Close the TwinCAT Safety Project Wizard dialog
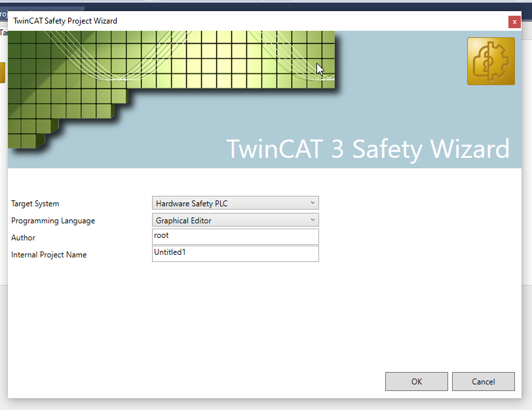This screenshot has height=410, width=532. click(x=514, y=22)
